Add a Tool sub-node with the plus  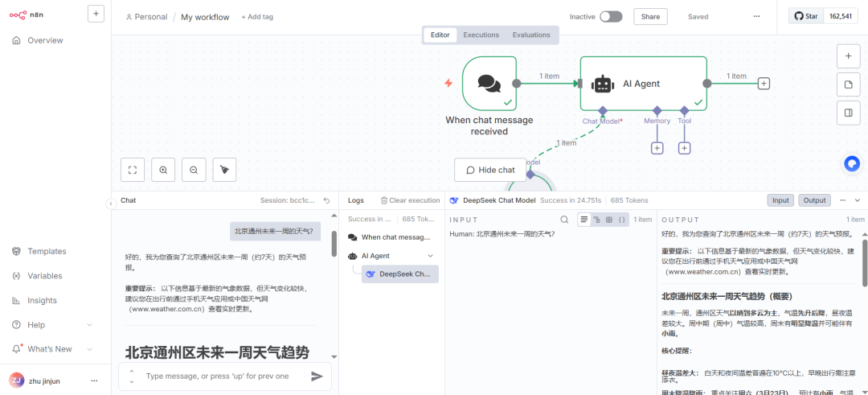pyautogui.click(x=684, y=148)
